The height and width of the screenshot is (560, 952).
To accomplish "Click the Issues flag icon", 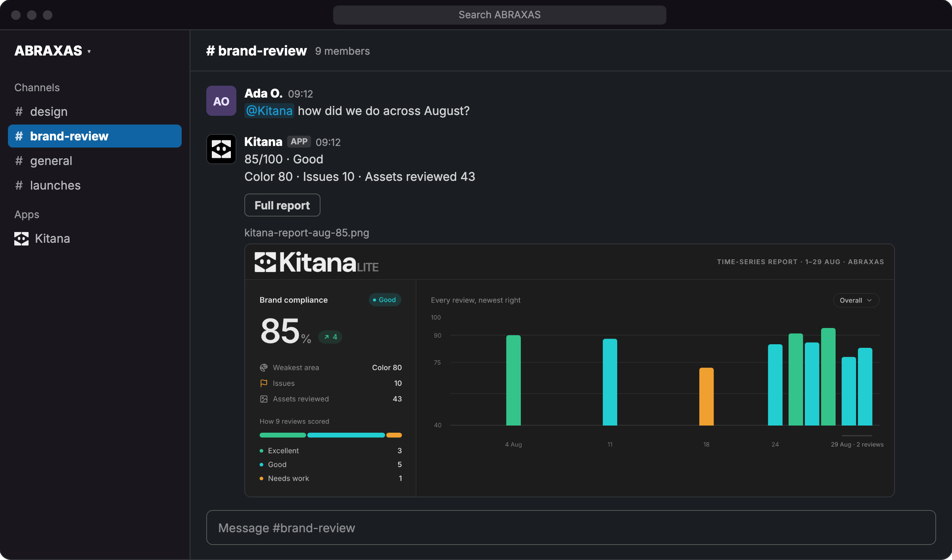I will tap(264, 383).
